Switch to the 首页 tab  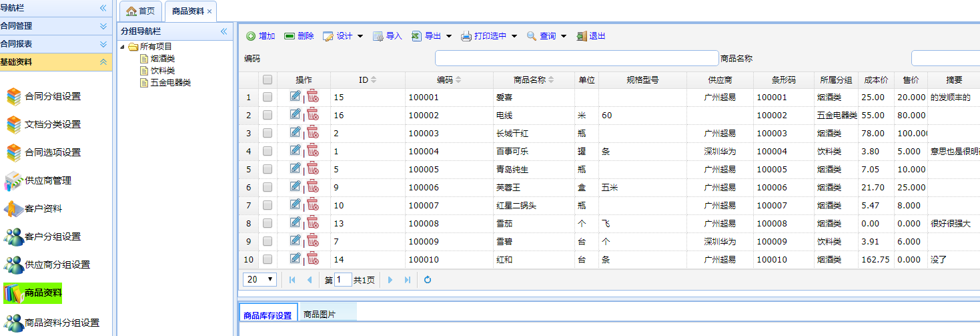coord(141,11)
